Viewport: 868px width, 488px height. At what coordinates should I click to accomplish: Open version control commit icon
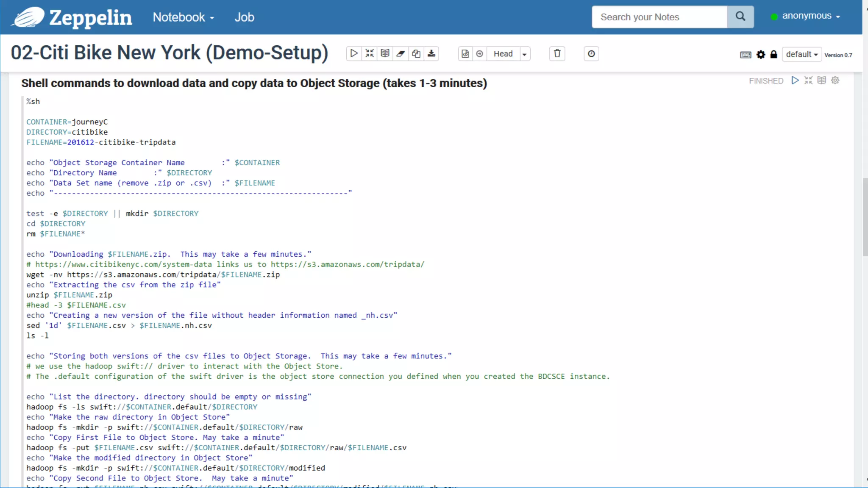(x=465, y=54)
